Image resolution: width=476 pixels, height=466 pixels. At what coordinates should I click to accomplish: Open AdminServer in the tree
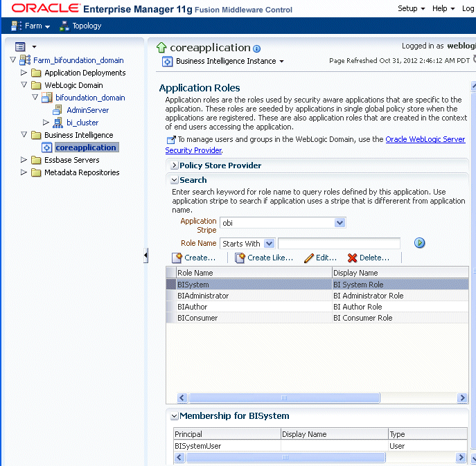88,110
